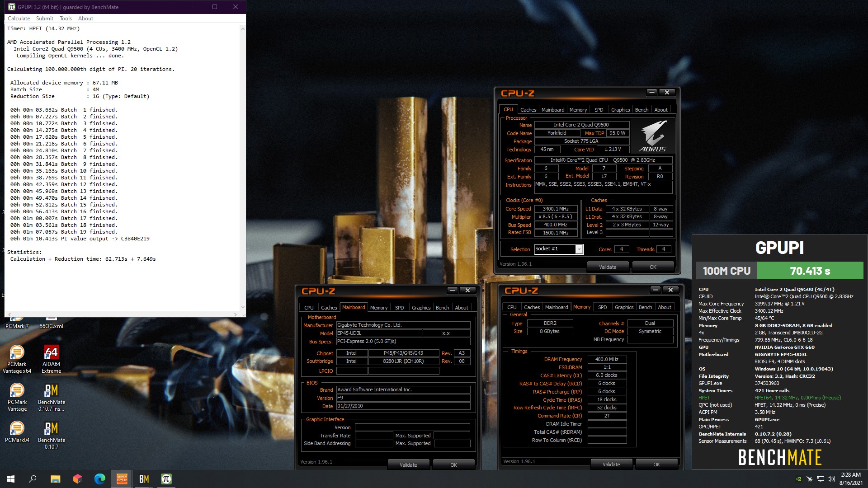Click the 70.413 s result in BenchMate

[x=810, y=271]
